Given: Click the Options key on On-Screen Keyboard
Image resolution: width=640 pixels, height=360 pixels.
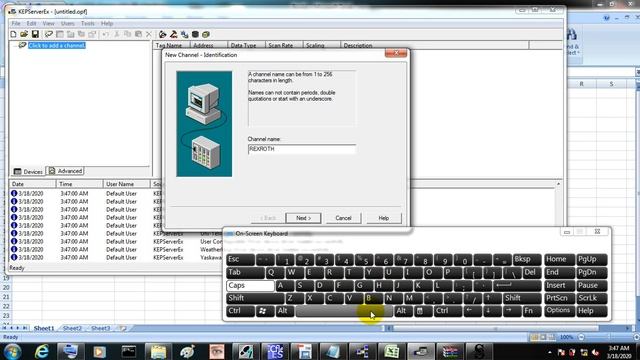Looking at the screenshot, I should [559, 311].
